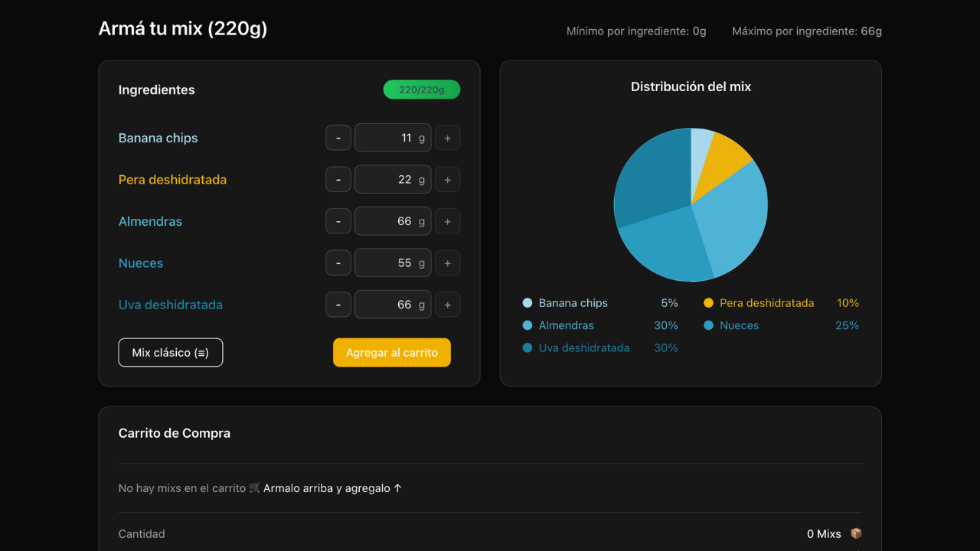
Task: Select the Mix clásico preset
Action: pos(170,352)
